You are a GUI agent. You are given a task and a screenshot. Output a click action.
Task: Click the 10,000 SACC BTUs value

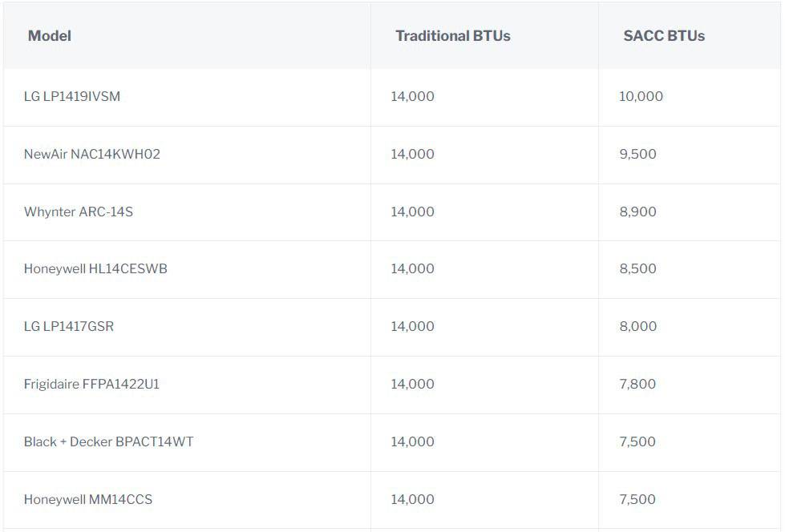coord(641,97)
